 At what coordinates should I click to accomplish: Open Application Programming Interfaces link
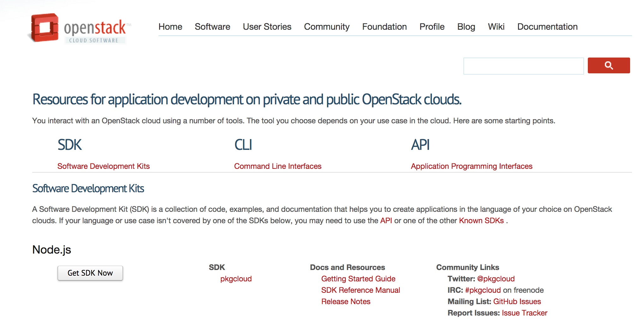[471, 166]
